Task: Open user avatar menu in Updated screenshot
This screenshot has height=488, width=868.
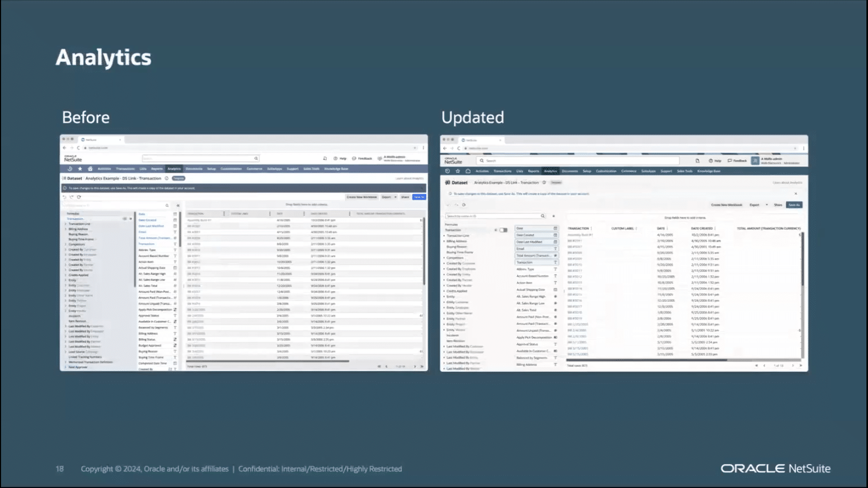Action: click(x=755, y=161)
